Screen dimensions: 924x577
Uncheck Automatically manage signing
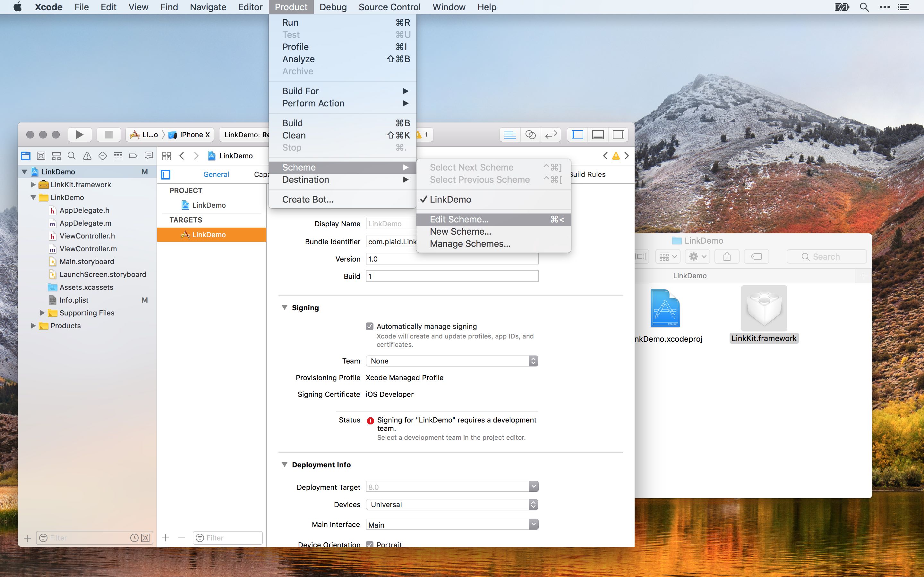click(369, 326)
